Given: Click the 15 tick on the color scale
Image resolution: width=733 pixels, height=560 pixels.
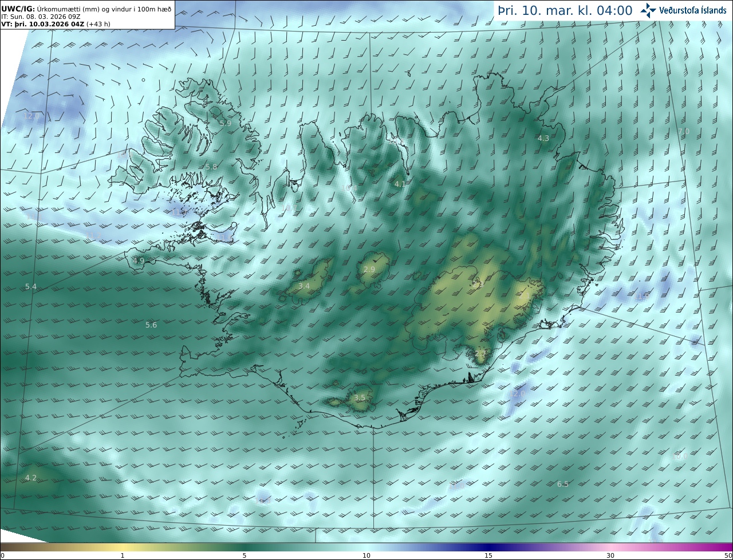Looking at the screenshot, I should [x=488, y=555].
